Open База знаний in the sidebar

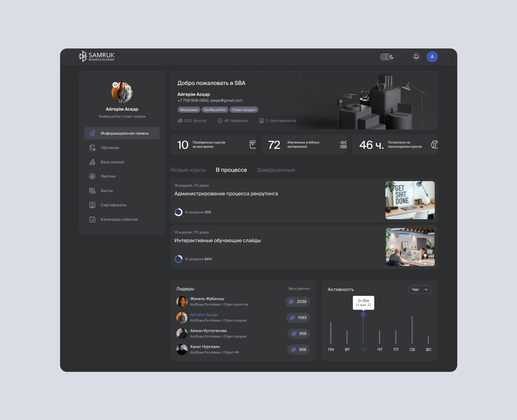[x=92, y=162]
